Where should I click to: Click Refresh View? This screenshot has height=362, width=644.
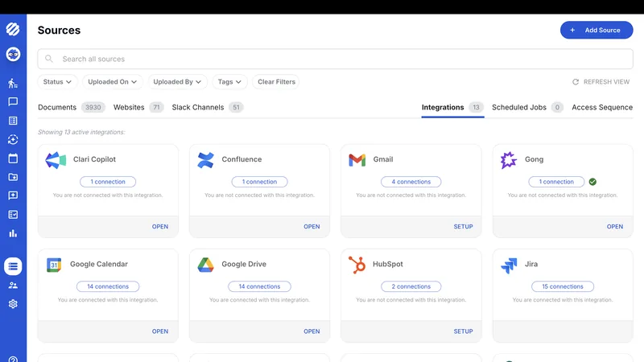601,82
